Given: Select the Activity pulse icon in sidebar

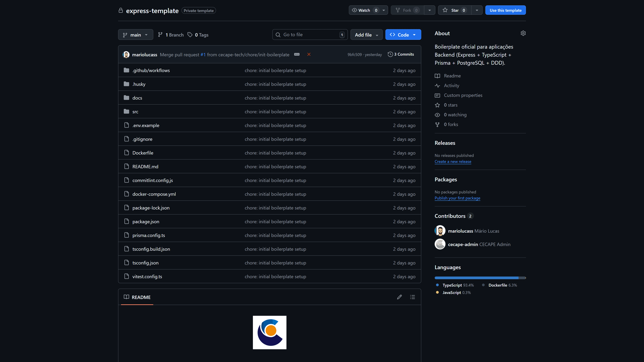Looking at the screenshot, I should click(438, 85).
